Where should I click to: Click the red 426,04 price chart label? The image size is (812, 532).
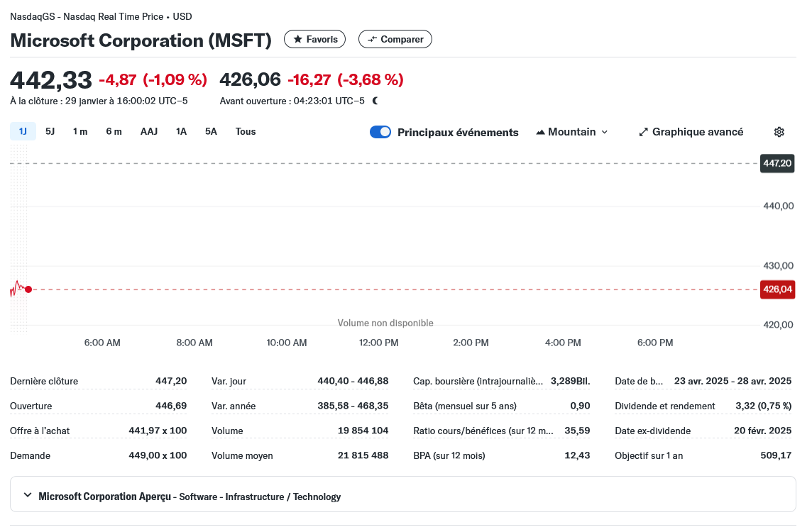[777, 289]
